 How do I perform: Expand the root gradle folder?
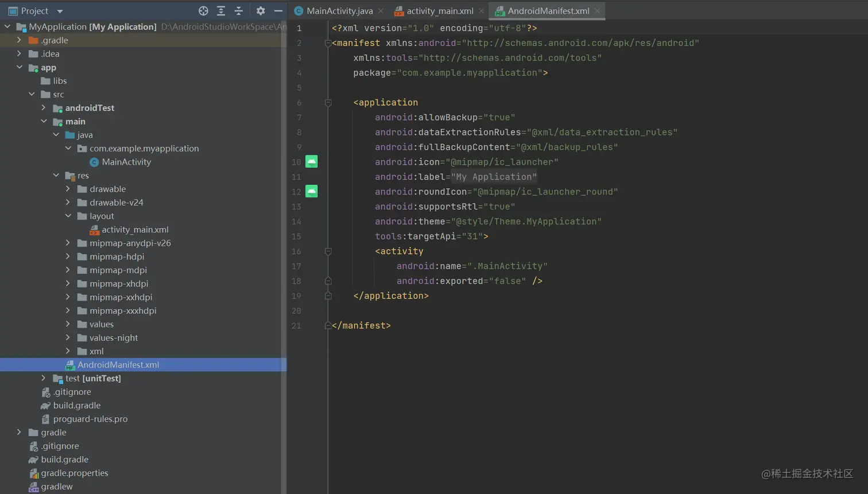tap(20, 433)
